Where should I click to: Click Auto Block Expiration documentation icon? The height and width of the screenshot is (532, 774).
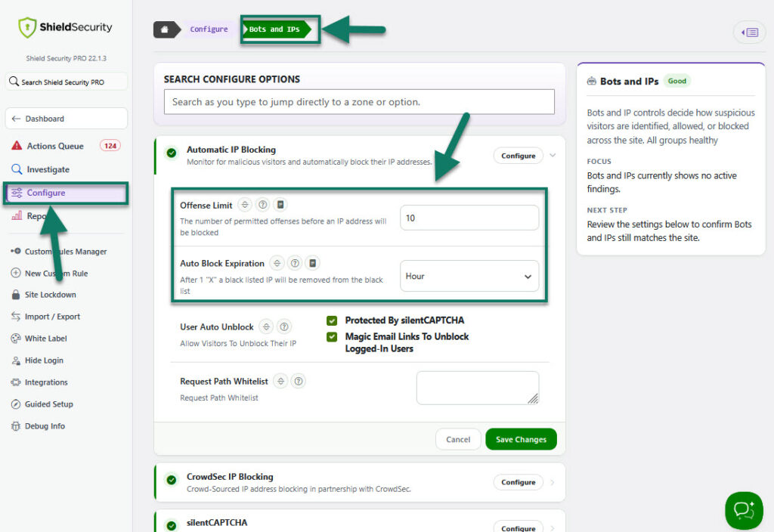click(312, 263)
